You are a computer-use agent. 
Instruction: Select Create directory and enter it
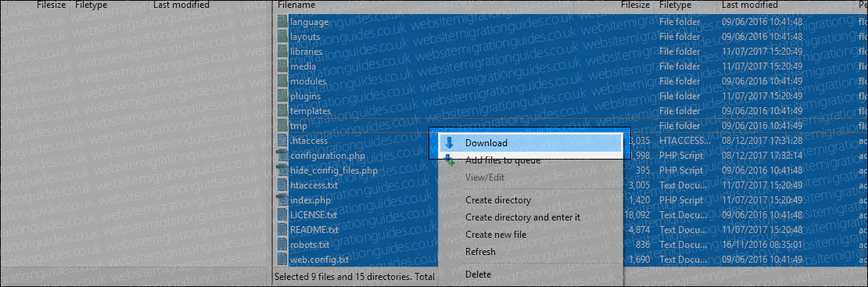coord(522,217)
